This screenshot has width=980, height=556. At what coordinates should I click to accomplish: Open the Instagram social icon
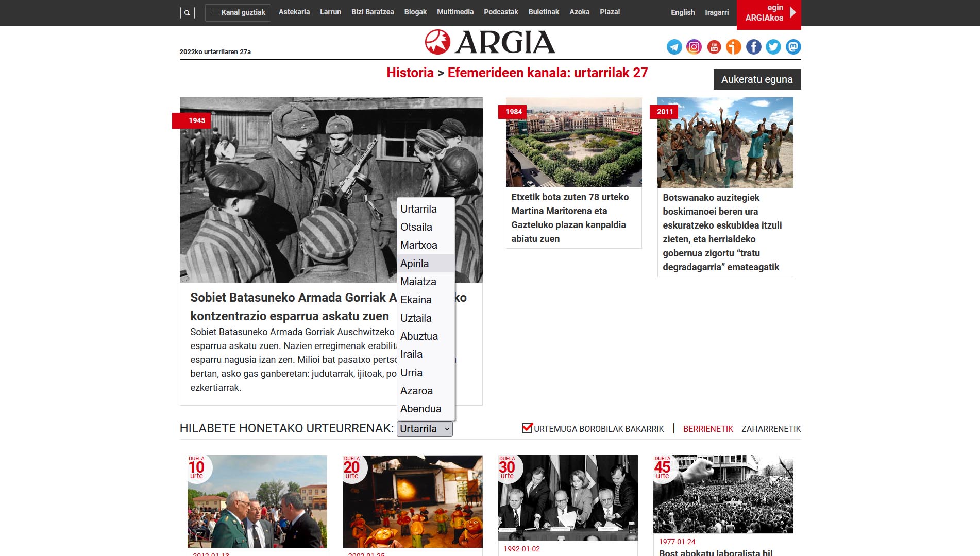pyautogui.click(x=694, y=47)
